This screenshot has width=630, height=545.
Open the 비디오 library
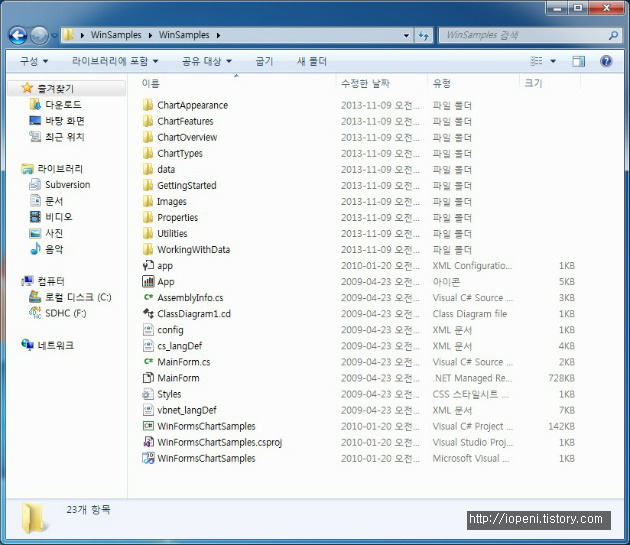pyautogui.click(x=59, y=217)
